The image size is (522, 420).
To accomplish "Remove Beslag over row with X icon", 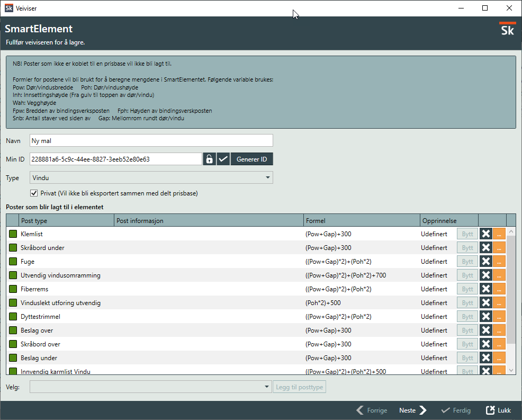I will (485, 330).
